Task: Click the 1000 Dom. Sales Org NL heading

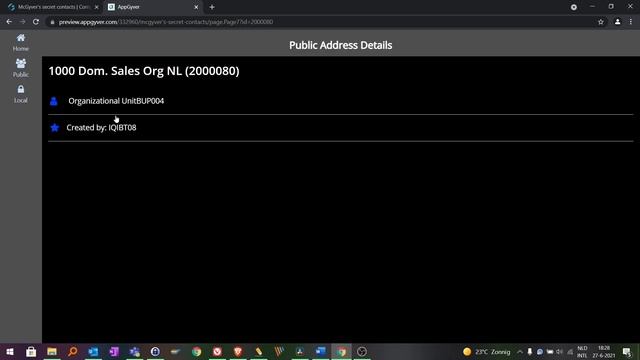Action: pyautogui.click(x=144, y=71)
